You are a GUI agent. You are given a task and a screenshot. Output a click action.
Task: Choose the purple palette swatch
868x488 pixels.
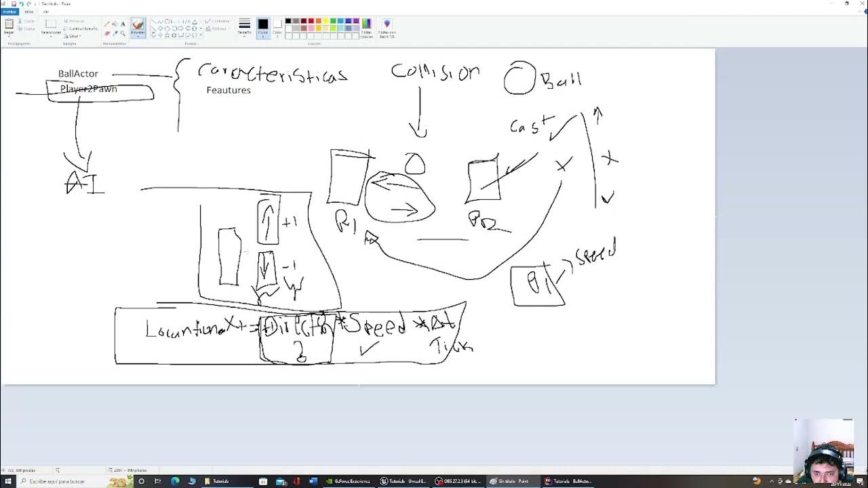click(x=356, y=21)
